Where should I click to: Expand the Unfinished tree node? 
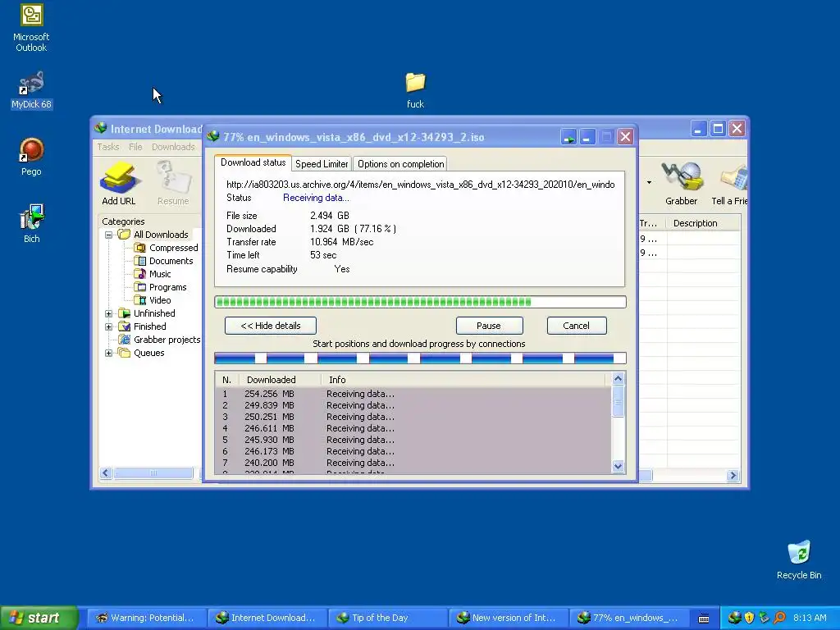[x=109, y=313]
